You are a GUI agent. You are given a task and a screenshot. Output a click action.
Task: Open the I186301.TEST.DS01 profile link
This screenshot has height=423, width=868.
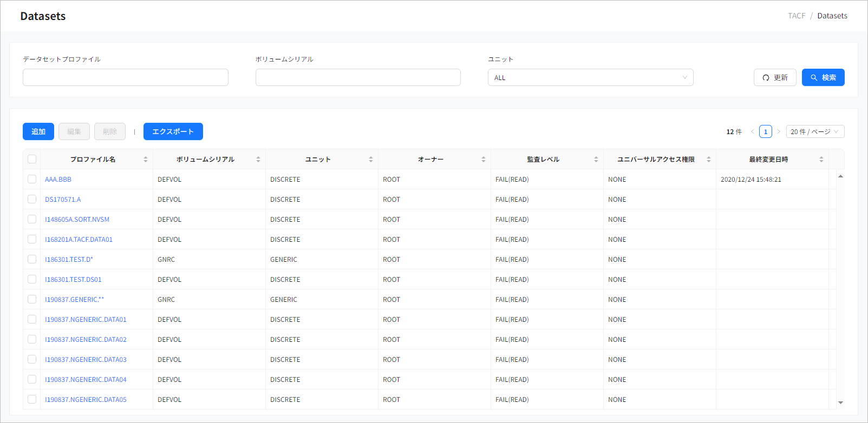click(73, 280)
